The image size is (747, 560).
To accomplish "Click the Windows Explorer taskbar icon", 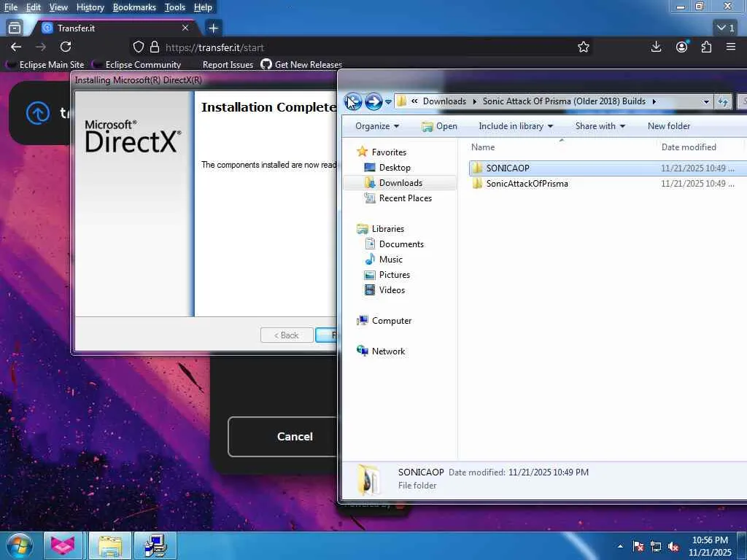I will click(x=110, y=545).
